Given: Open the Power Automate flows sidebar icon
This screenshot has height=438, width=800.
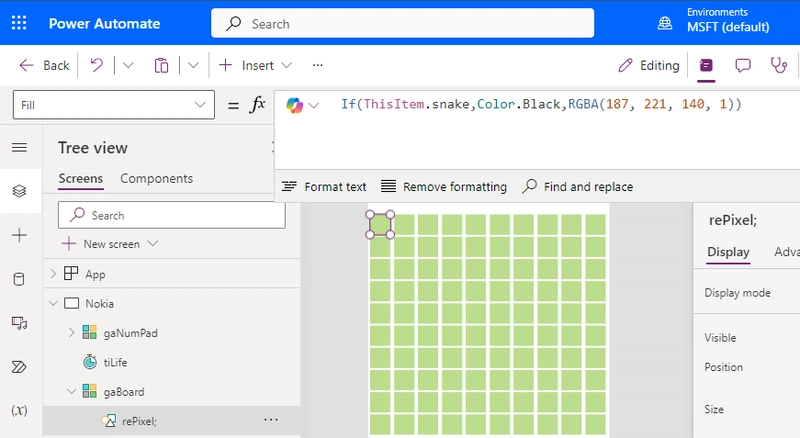Looking at the screenshot, I should point(19,367).
